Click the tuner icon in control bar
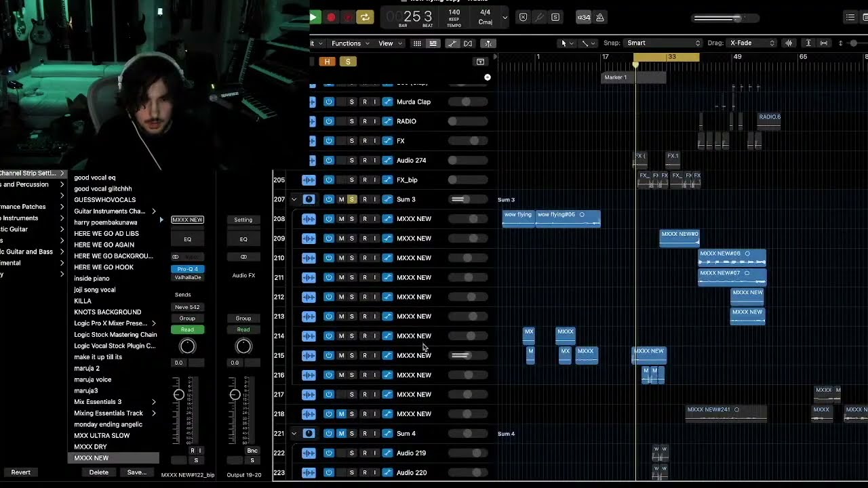 click(539, 18)
